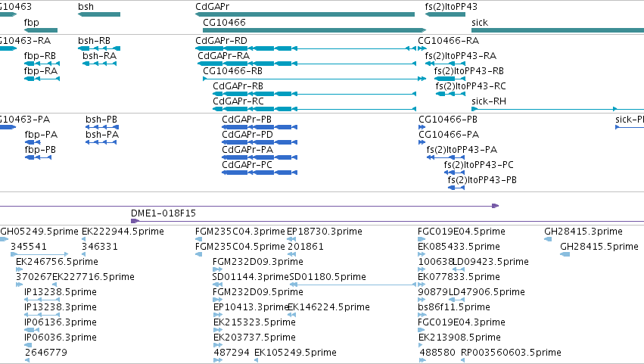Screen dimensions: 644x364
Task: Click the SD01180.5prime EST line
Action: 353,285
